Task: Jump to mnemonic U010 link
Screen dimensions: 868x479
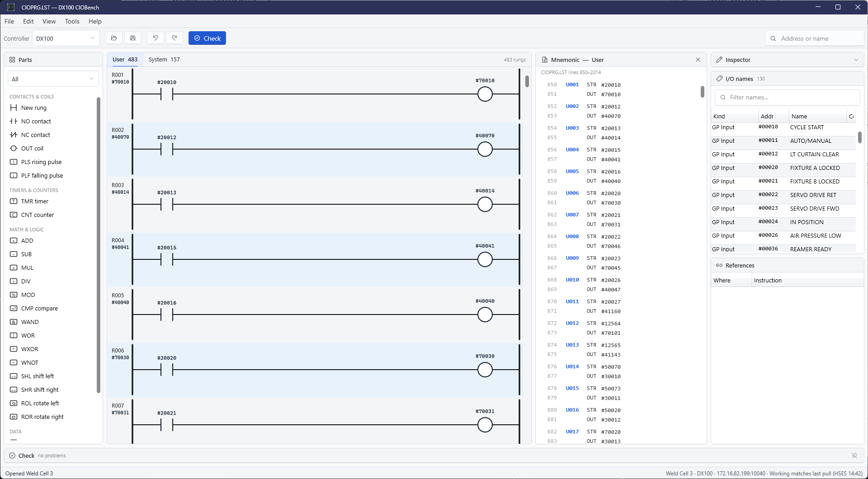Action: point(572,280)
